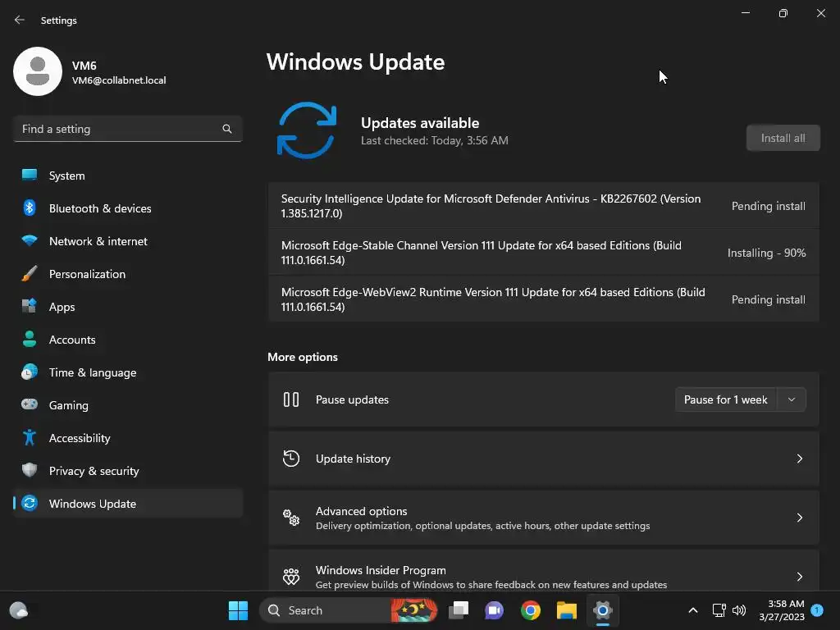840x630 pixels.
Task: Click the pause bars icon beside Pause updates
Action: (291, 399)
